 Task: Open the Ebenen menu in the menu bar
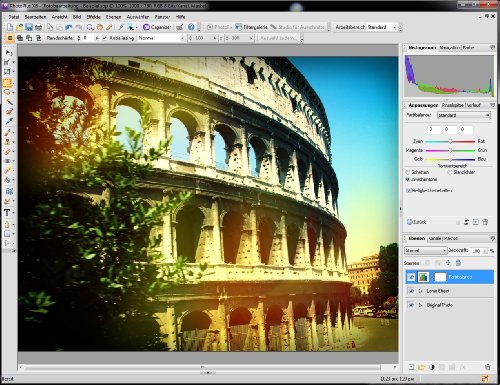click(113, 17)
